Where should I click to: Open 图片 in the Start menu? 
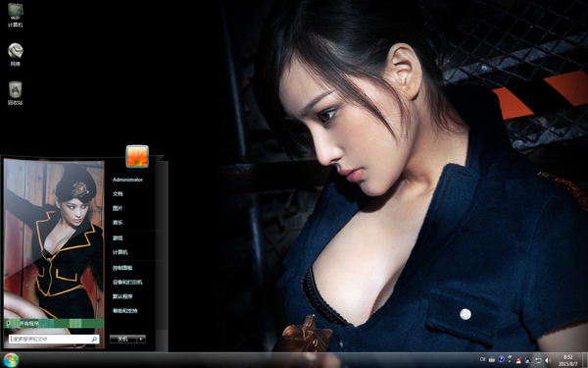pyautogui.click(x=118, y=208)
